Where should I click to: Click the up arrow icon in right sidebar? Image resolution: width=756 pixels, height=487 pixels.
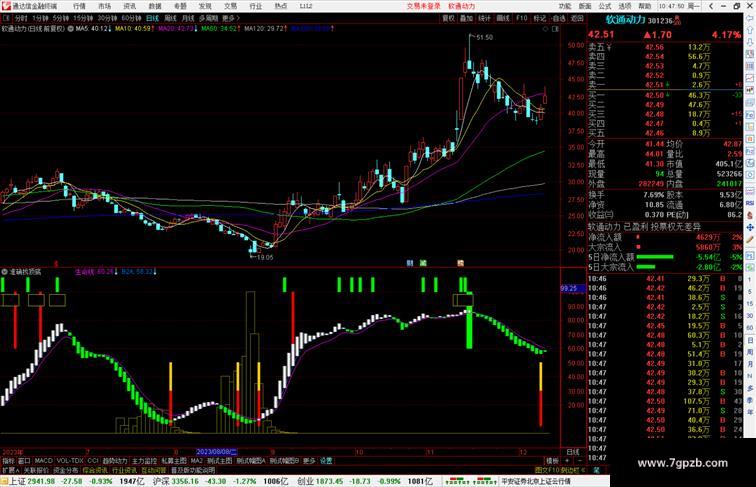tap(750, 30)
